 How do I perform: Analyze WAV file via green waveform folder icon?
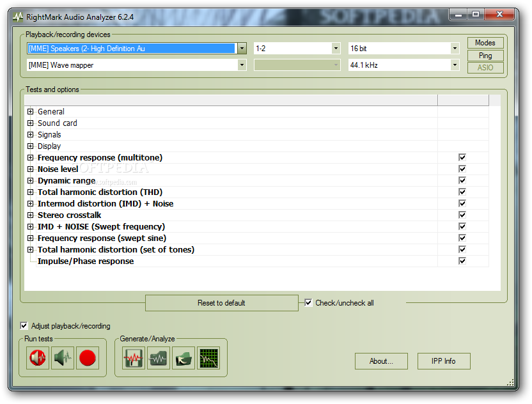pyautogui.click(x=159, y=358)
